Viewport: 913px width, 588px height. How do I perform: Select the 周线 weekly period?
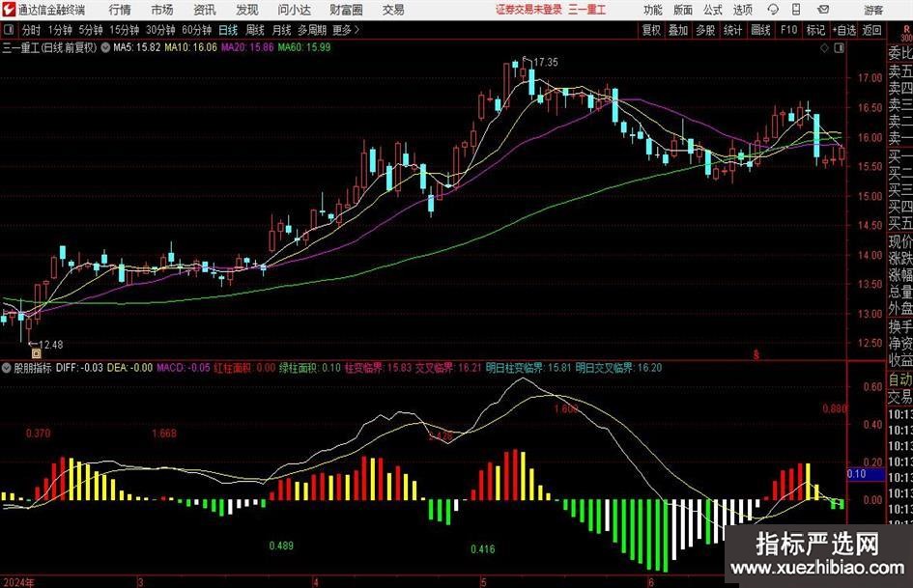[255, 30]
